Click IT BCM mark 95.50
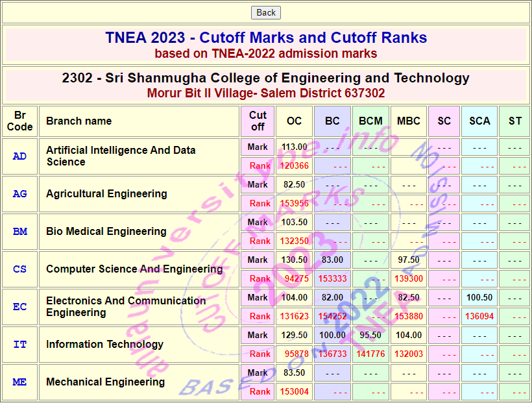This screenshot has width=532, height=403. [370, 336]
